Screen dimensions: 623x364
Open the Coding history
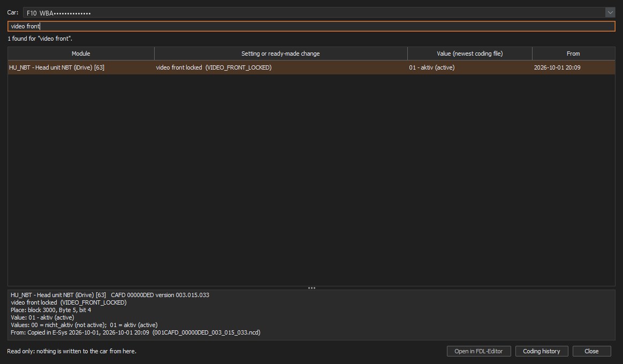542,351
